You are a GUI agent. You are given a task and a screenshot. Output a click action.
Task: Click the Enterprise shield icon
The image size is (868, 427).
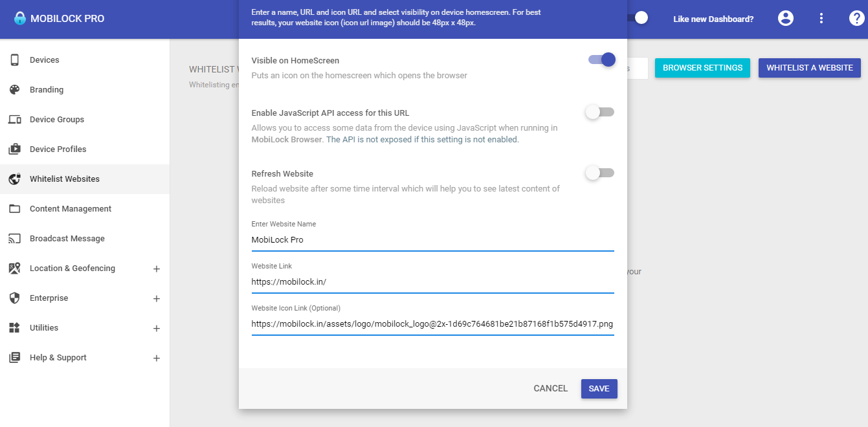point(14,298)
